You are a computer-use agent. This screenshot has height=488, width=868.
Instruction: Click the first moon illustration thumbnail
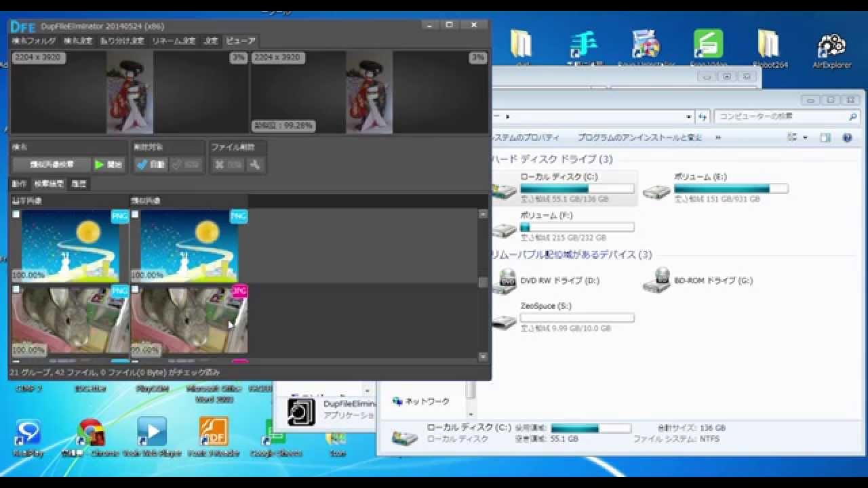(x=70, y=246)
